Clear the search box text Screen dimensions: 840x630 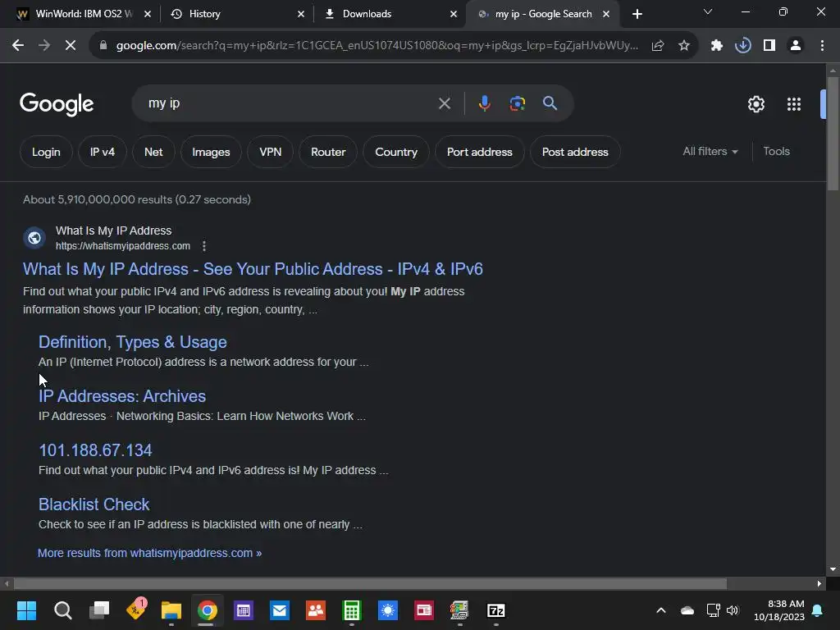tap(445, 103)
